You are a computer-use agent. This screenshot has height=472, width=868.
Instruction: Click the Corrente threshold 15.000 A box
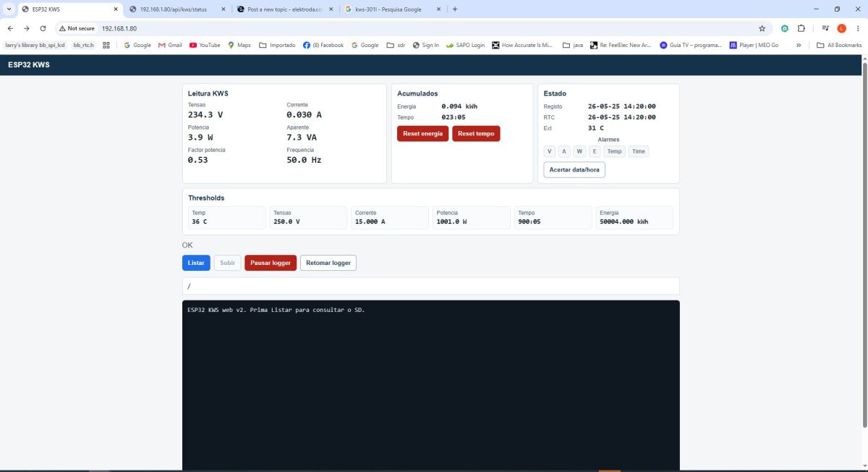(x=390, y=218)
